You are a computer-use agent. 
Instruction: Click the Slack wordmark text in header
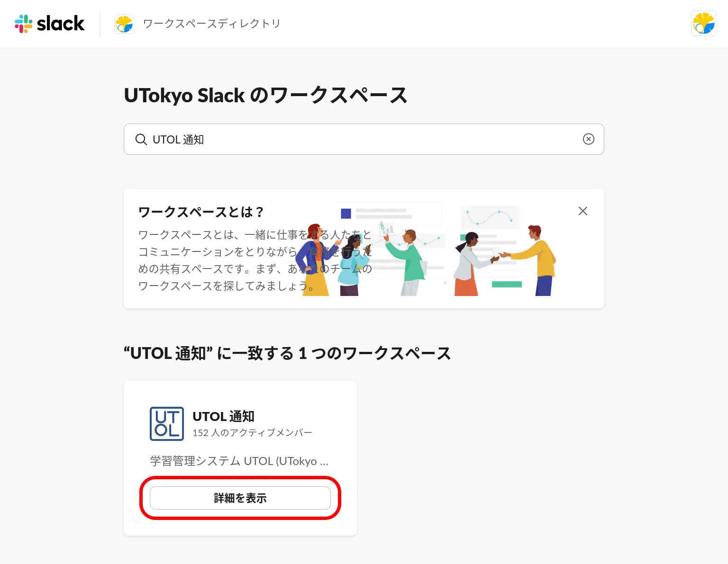[x=61, y=24]
